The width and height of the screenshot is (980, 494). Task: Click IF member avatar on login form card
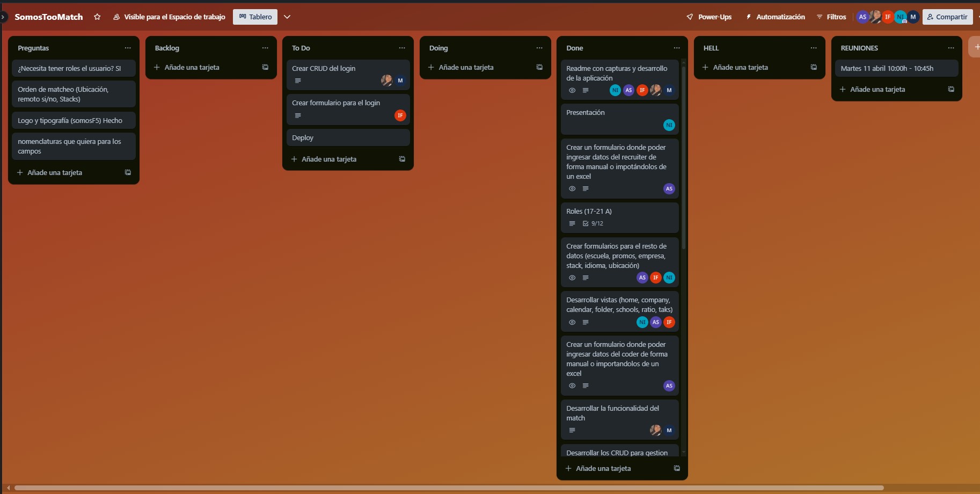tap(400, 115)
